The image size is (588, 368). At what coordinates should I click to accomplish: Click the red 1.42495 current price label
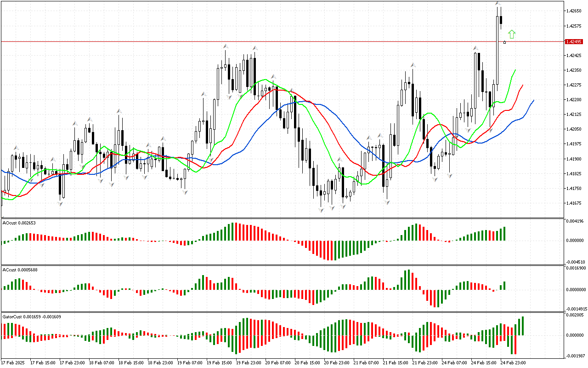click(x=574, y=42)
